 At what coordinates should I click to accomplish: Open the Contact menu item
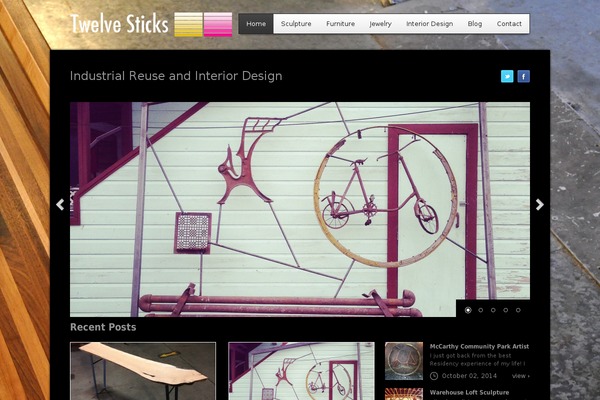click(x=509, y=24)
